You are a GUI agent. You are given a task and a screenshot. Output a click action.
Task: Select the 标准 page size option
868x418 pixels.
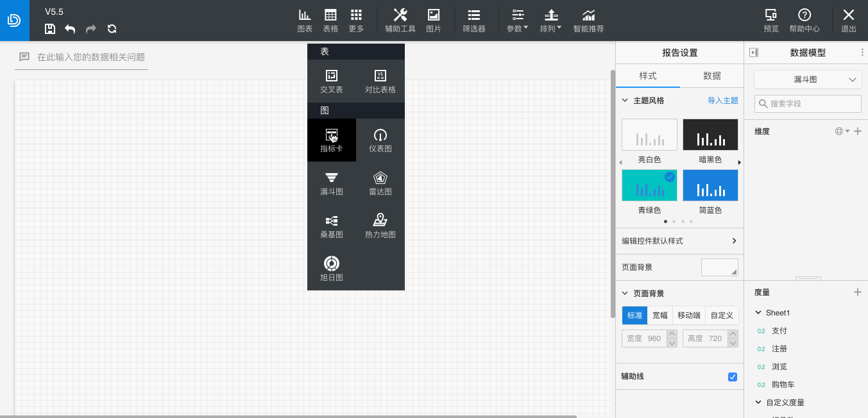pyautogui.click(x=634, y=315)
